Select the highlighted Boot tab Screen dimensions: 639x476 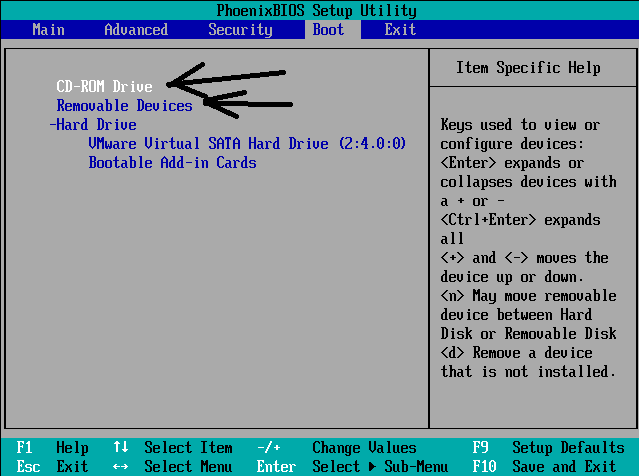point(328,30)
